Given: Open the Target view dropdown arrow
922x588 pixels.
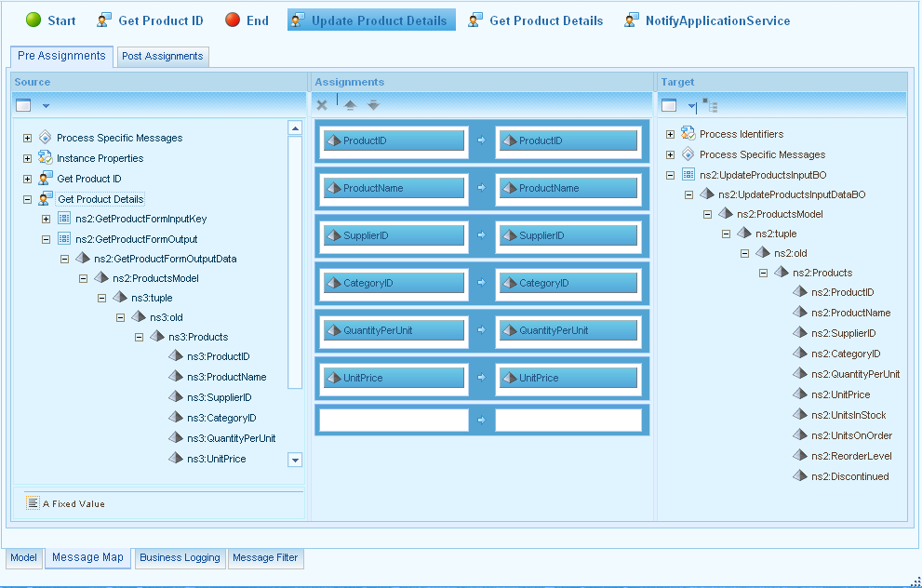Looking at the screenshot, I should click(691, 106).
